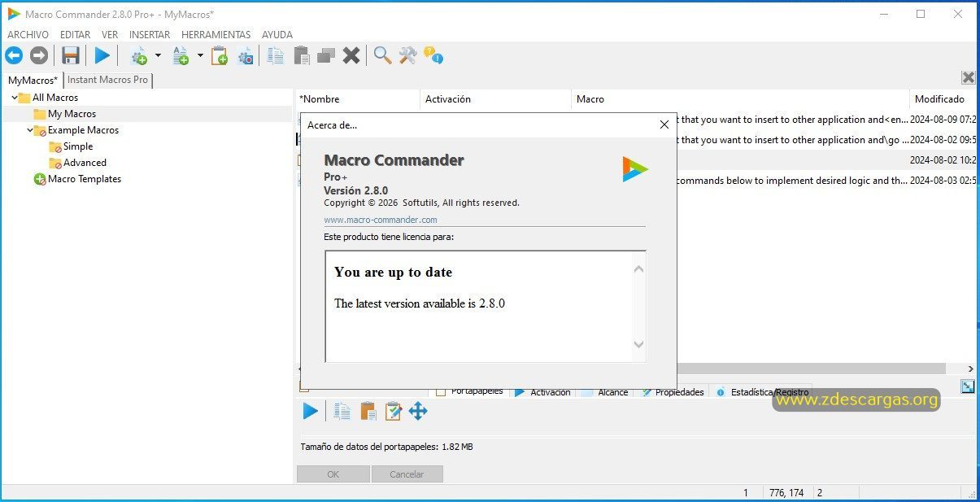Select the All Macros folder

click(55, 98)
